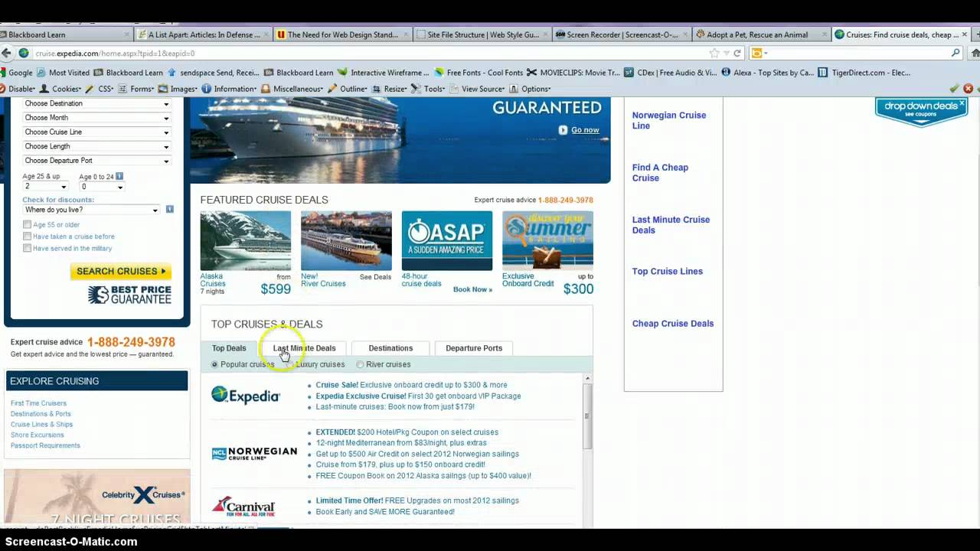Check Have served in the military
This screenshot has height=551, width=980.
pos(27,248)
